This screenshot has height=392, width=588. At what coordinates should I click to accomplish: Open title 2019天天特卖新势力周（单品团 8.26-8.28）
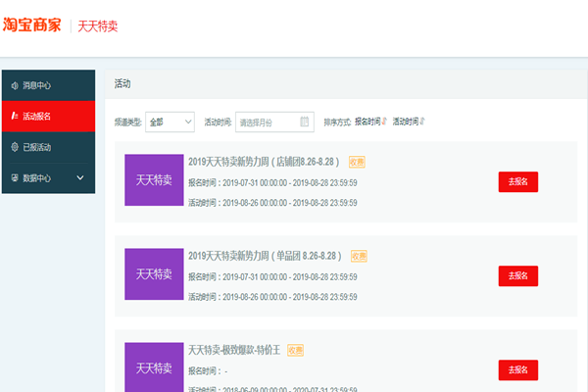(x=265, y=256)
